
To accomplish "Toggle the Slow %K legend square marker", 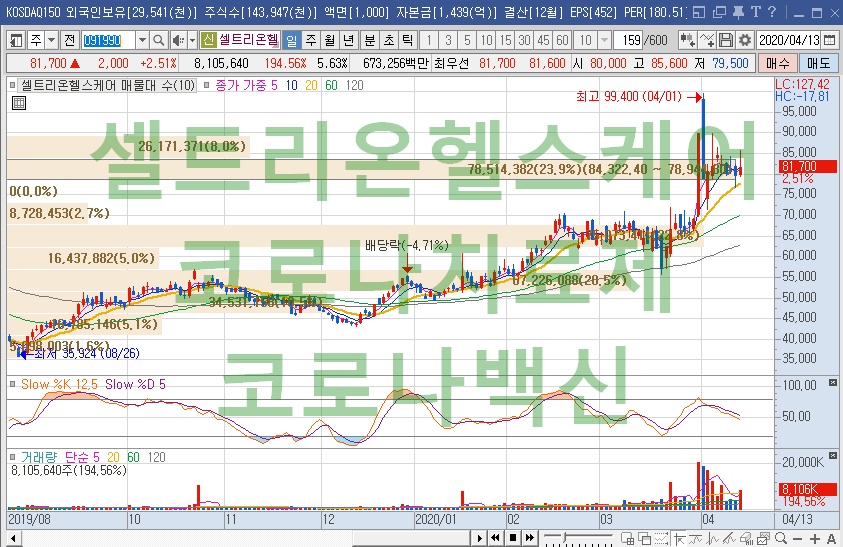I will pos(12,384).
